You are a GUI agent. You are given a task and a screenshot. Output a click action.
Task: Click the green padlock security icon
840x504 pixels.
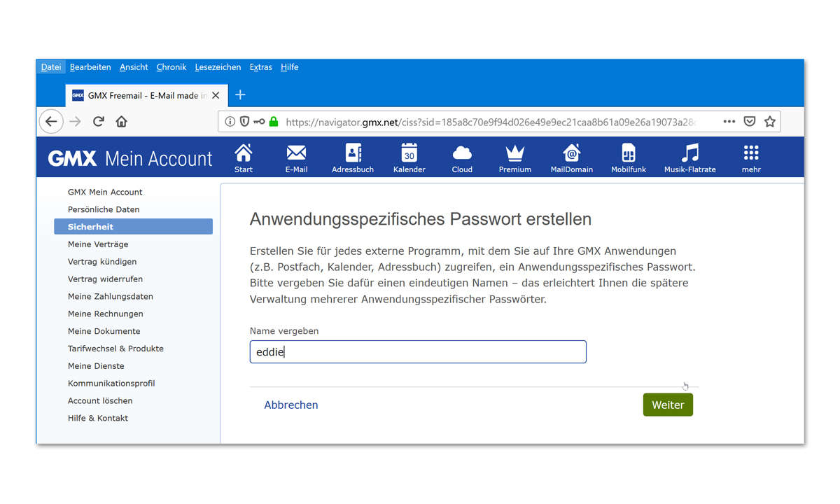[274, 121]
